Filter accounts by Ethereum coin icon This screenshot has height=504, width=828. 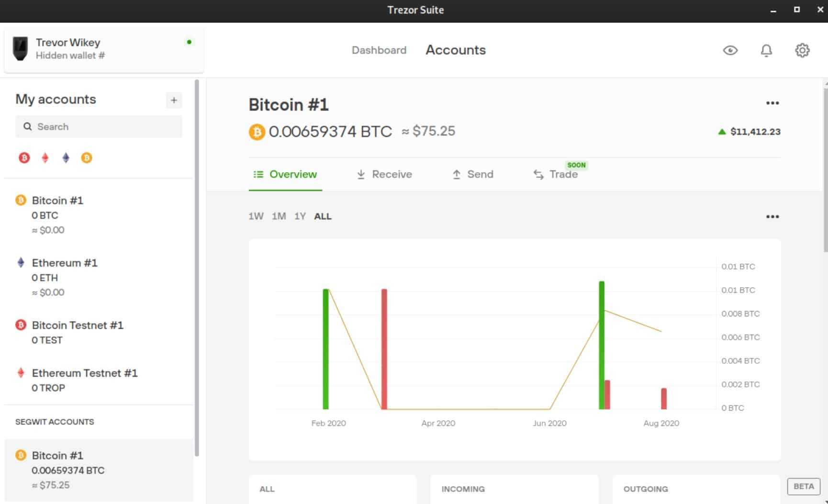(x=66, y=157)
